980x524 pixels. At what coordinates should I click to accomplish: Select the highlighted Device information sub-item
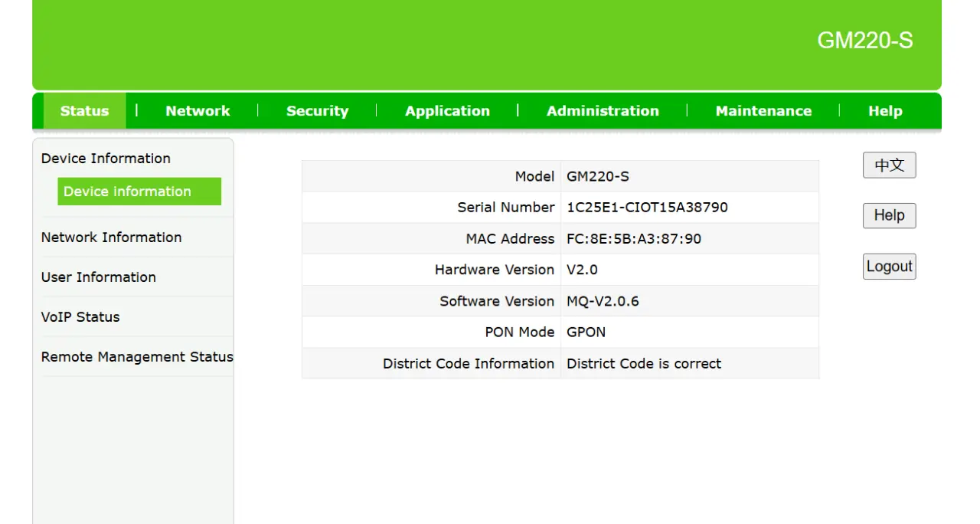tap(139, 192)
